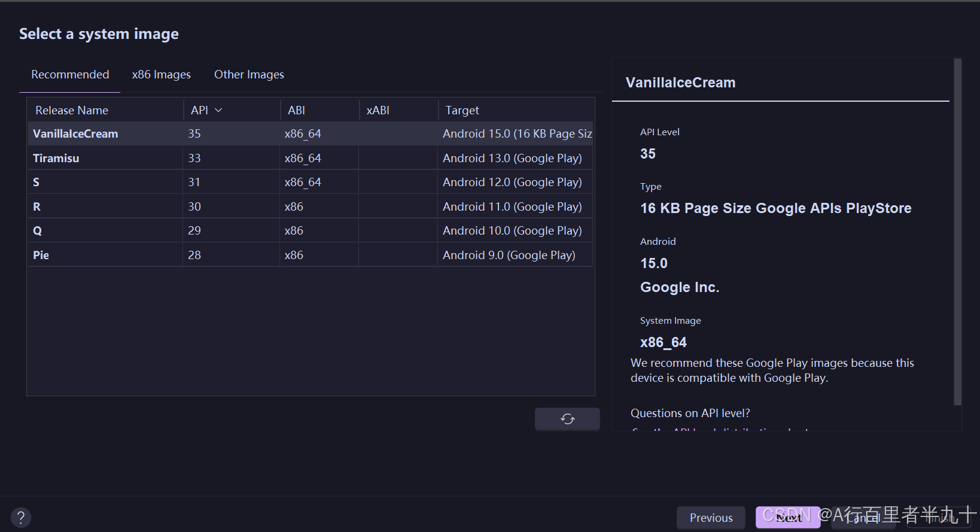Click x86 ABI cell in Pie row

[x=319, y=255]
